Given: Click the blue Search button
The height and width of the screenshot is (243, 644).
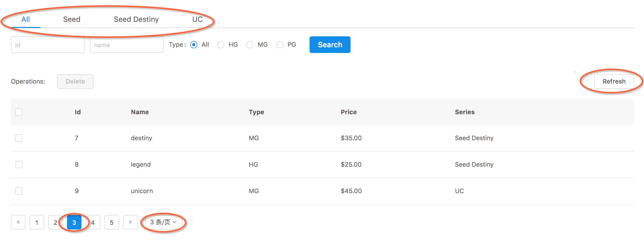Looking at the screenshot, I should click(x=330, y=45).
